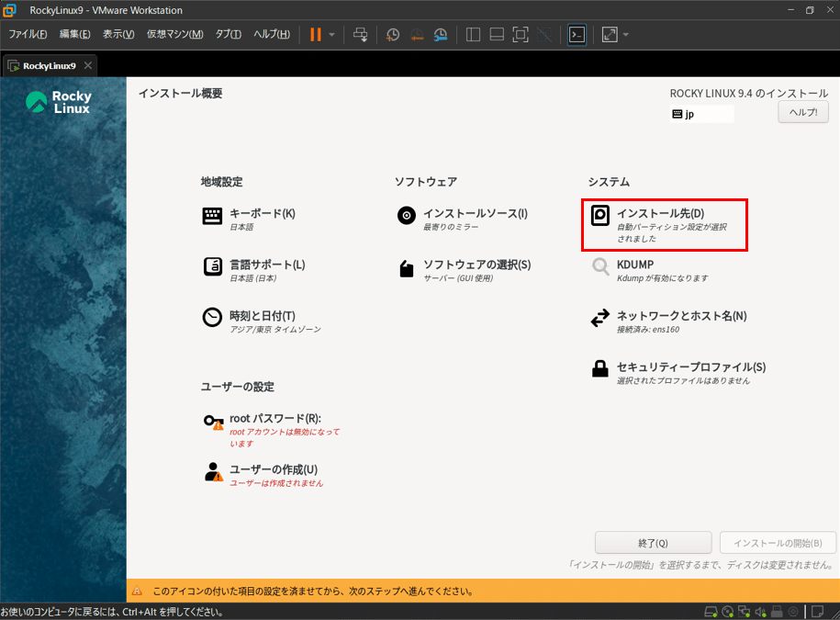Image resolution: width=840 pixels, height=620 pixels.
Task: Open ユーザーの作成(U) user creation
Action: 263,475
